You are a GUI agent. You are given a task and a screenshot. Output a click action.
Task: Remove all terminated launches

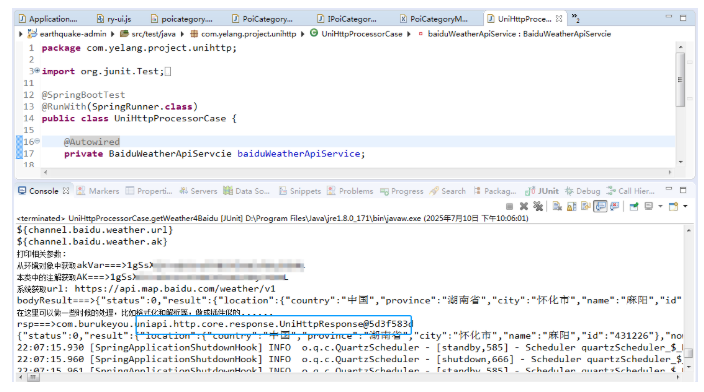[538, 207]
